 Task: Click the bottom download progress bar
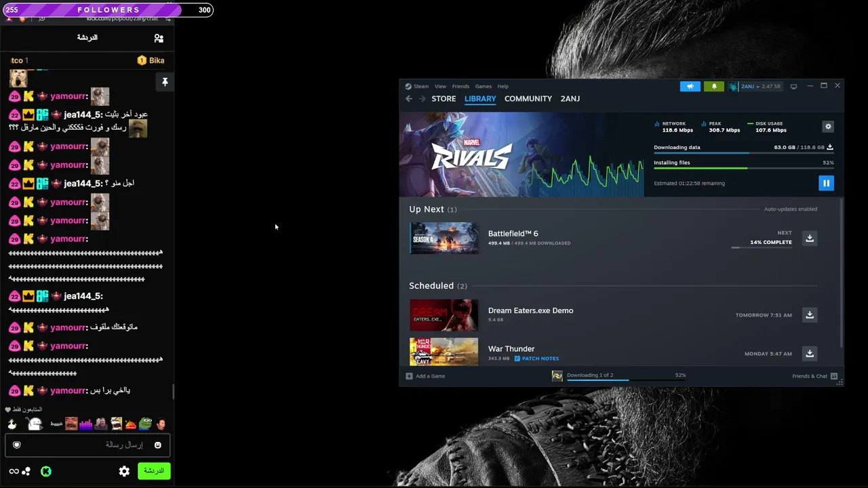(626, 380)
